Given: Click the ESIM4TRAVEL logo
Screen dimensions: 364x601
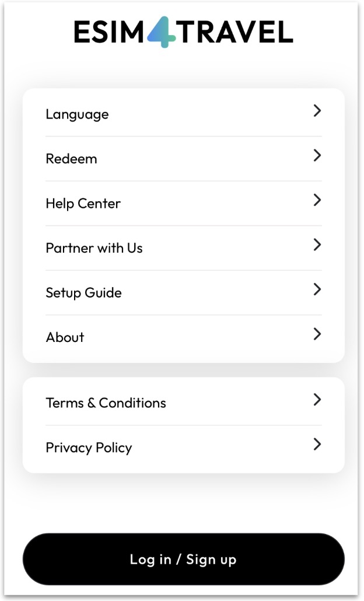Looking at the screenshot, I should [x=183, y=32].
